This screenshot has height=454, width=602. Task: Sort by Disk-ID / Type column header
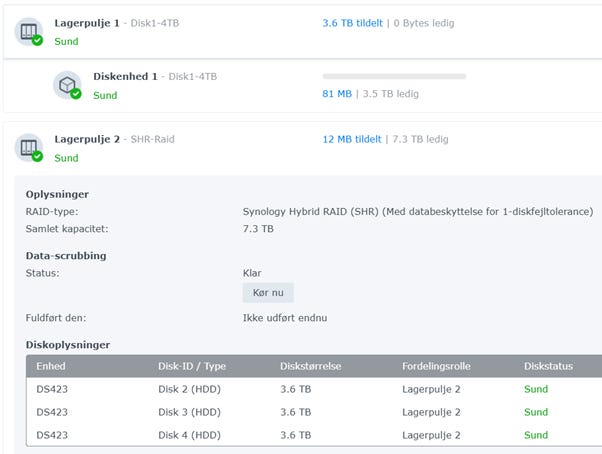[190, 367]
